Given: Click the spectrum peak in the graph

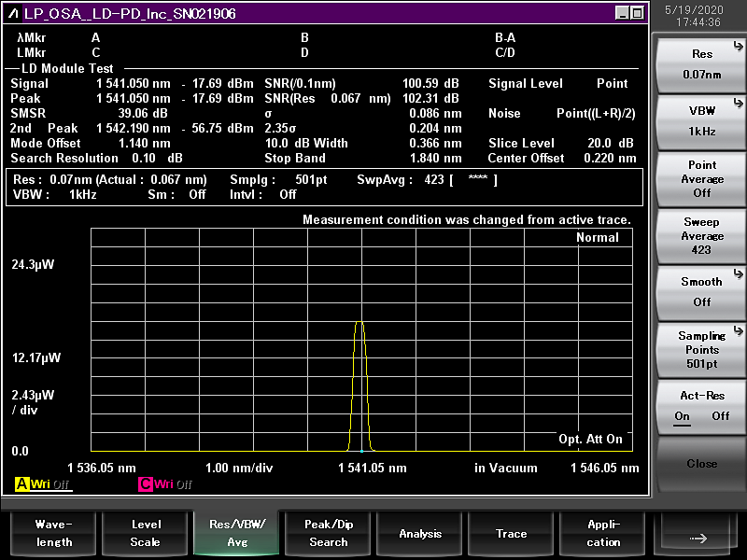Looking at the screenshot, I should (360, 323).
